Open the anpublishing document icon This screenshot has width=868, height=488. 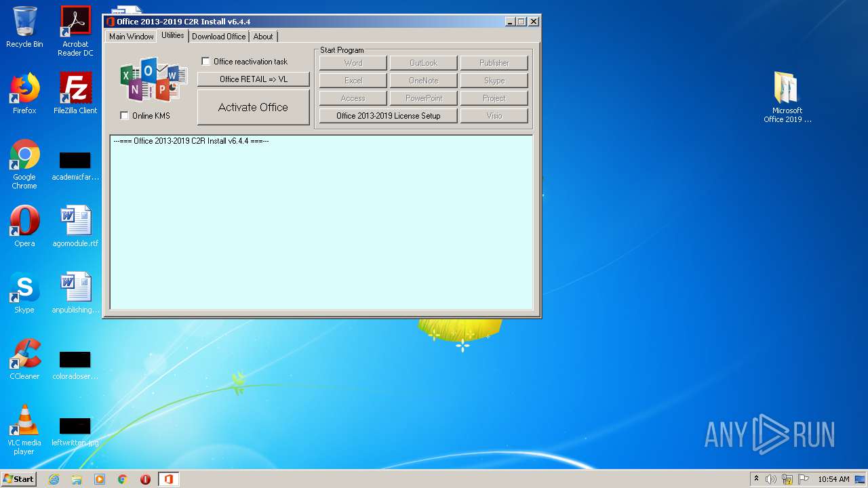click(75, 293)
